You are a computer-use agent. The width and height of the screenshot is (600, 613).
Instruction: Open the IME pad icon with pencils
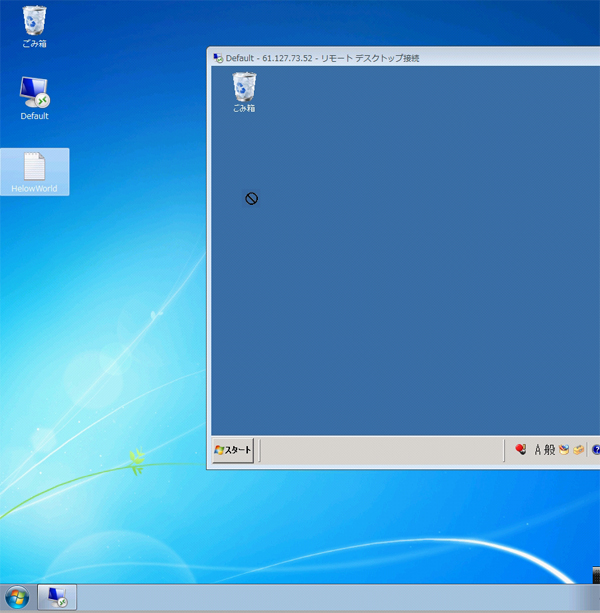click(x=564, y=450)
